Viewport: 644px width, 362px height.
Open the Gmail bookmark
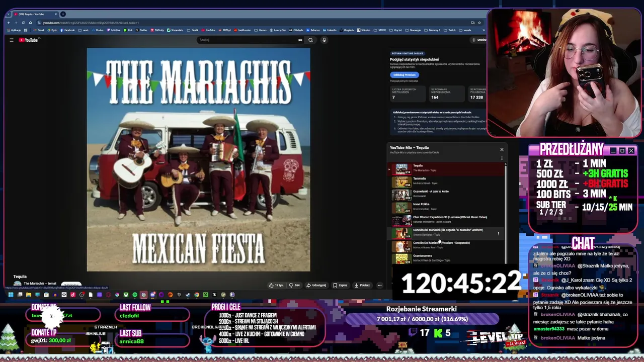39,30
